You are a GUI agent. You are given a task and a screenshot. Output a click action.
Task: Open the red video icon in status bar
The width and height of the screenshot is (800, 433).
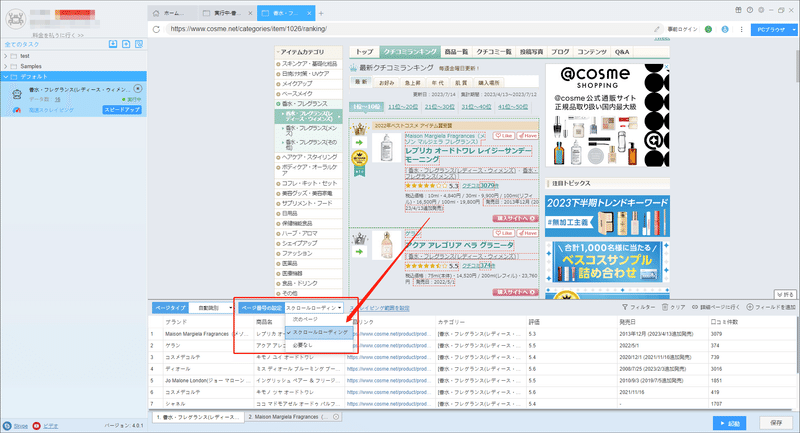[36, 426]
